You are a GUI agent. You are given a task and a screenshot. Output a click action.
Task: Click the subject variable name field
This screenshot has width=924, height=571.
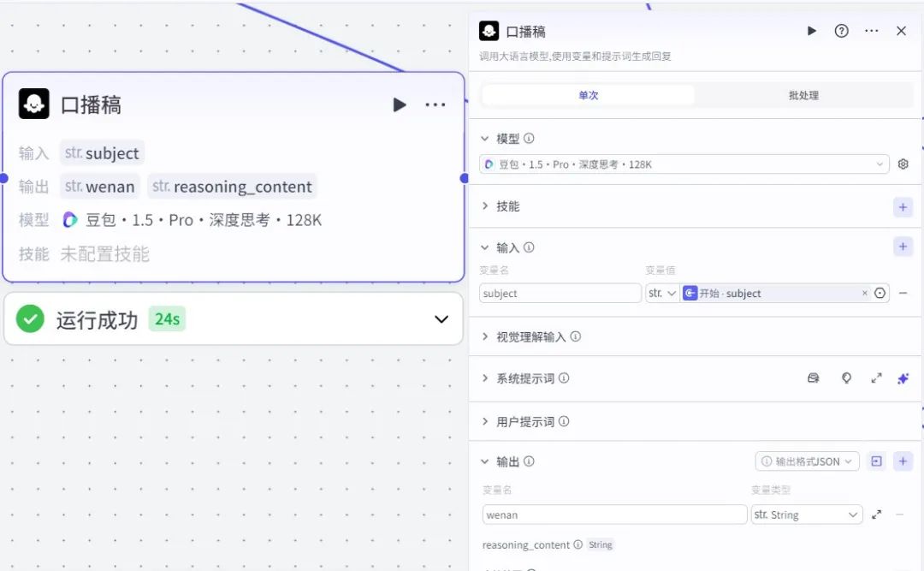coord(560,293)
